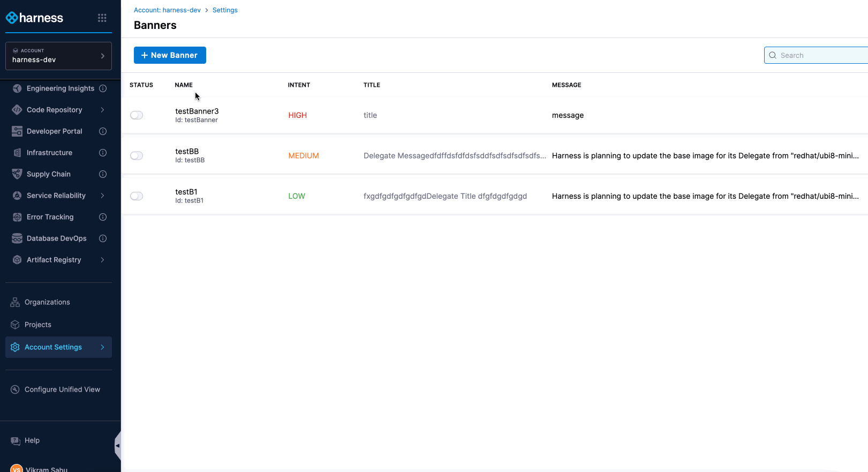868x472 pixels.
Task: Open the harness-dev account selector
Action: coord(58,56)
